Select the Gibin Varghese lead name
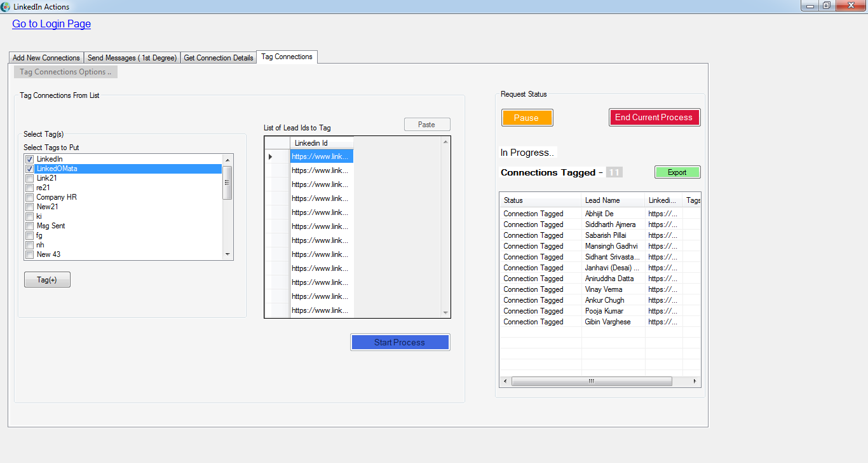The height and width of the screenshot is (463, 868). click(x=607, y=322)
